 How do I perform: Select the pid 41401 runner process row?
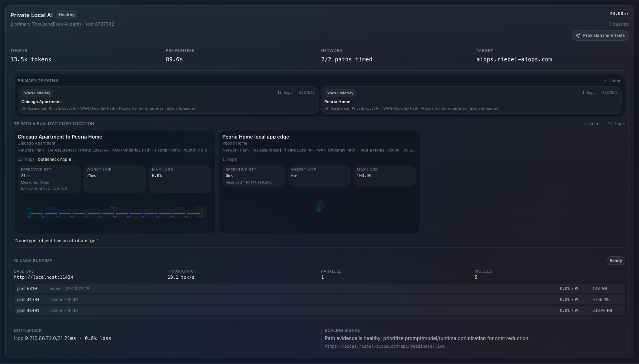coord(319,311)
